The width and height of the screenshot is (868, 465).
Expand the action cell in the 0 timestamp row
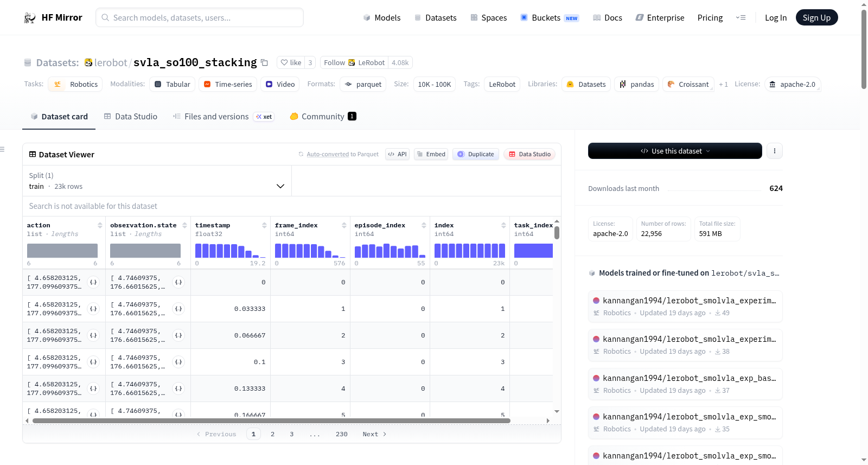(93, 282)
